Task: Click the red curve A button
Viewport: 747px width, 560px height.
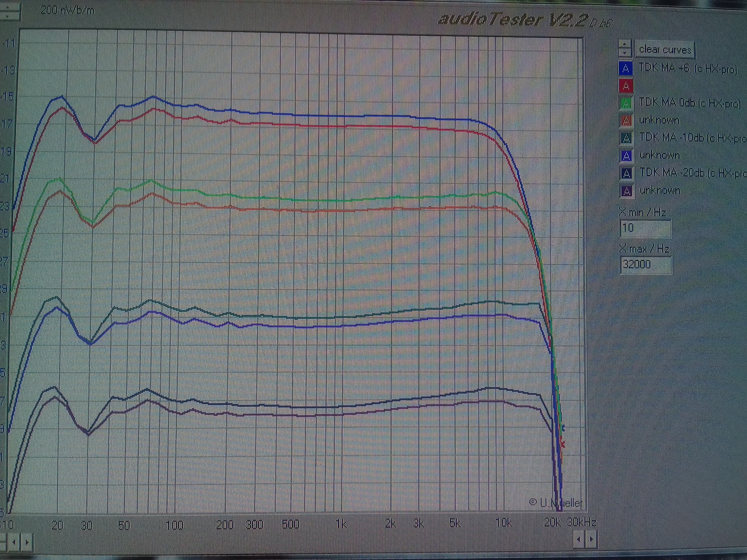Action: tap(626, 86)
